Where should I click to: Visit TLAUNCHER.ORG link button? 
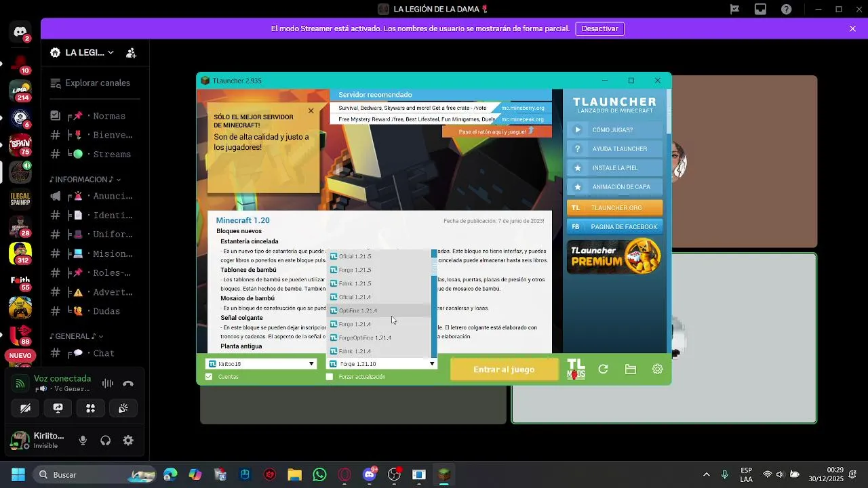pyautogui.click(x=614, y=208)
